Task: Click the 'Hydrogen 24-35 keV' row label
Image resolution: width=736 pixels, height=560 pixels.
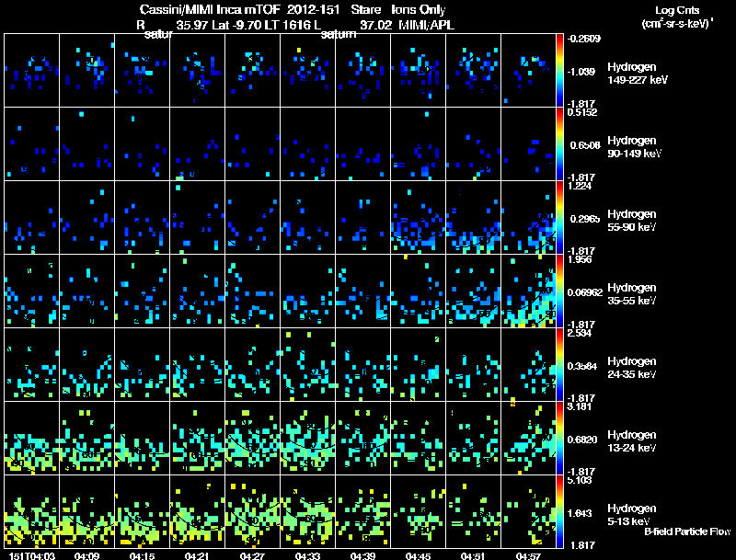Action: (x=632, y=368)
